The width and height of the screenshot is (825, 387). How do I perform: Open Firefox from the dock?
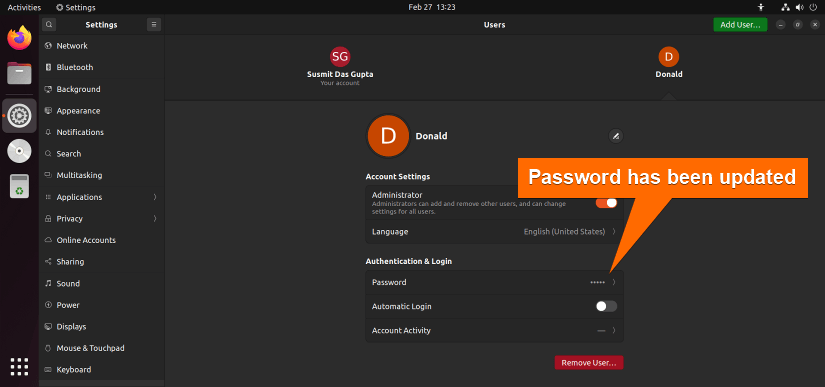point(19,38)
